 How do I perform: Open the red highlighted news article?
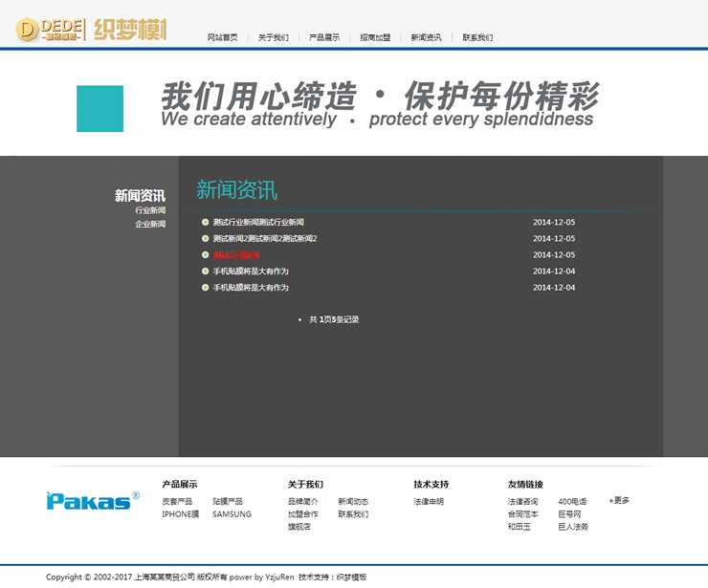coord(235,255)
